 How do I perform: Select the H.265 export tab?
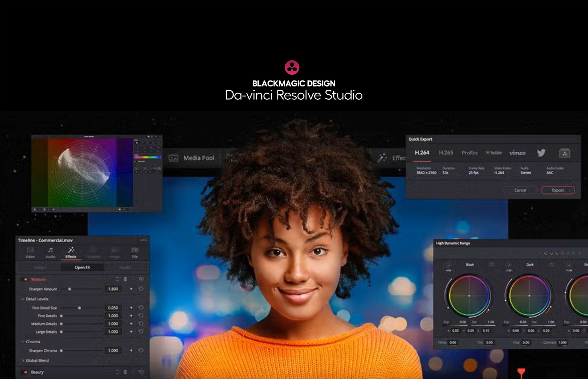point(446,153)
